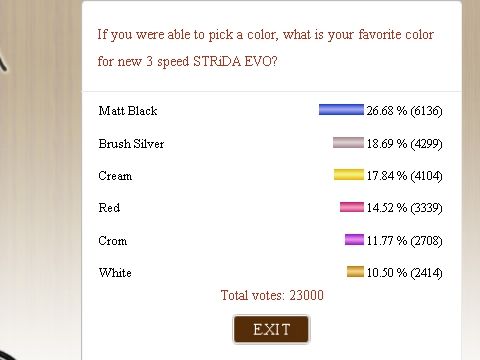480x360 pixels.
Task: Click the gold White result bar
Action: tap(355, 272)
